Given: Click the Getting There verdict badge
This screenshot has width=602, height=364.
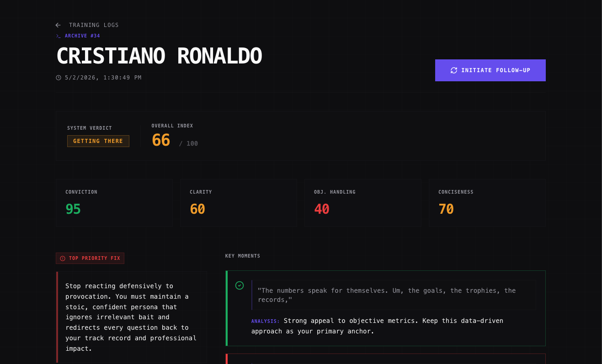Looking at the screenshot, I should (98, 141).
